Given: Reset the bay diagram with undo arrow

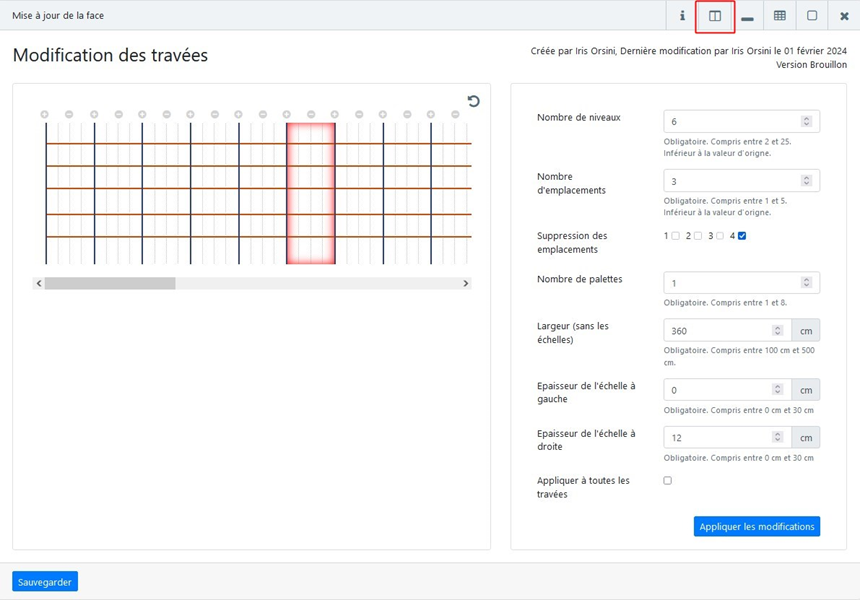Looking at the screenshot, I should pyautogui.click(x=474, y=101).
